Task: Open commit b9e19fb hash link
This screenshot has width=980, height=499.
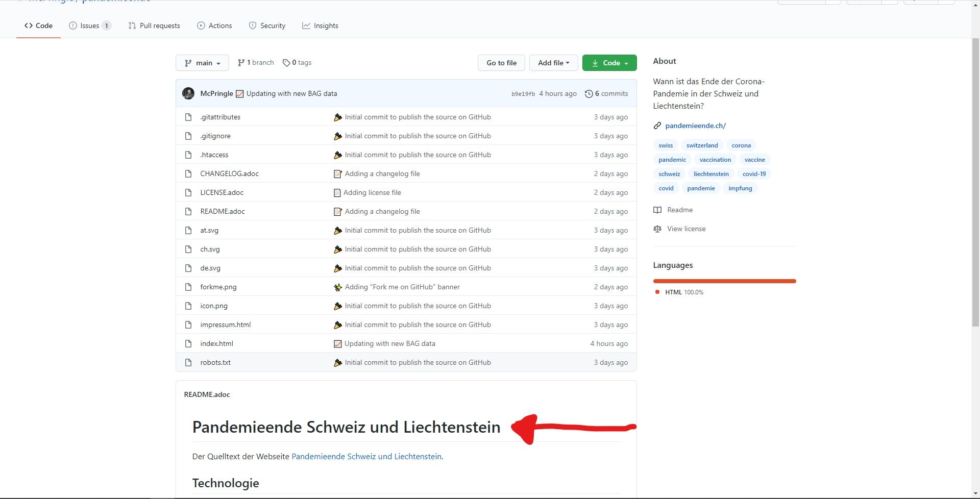Action: coord(523,94)
